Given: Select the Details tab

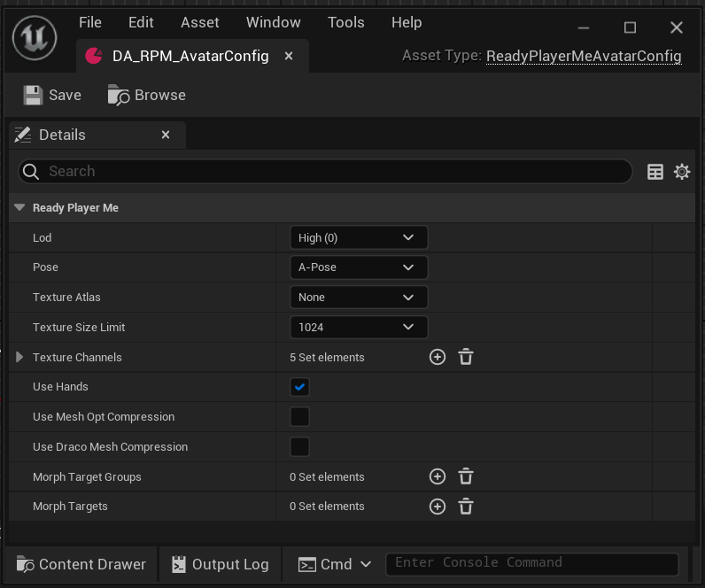Looking at the screenshot, I should pos(97,135).
